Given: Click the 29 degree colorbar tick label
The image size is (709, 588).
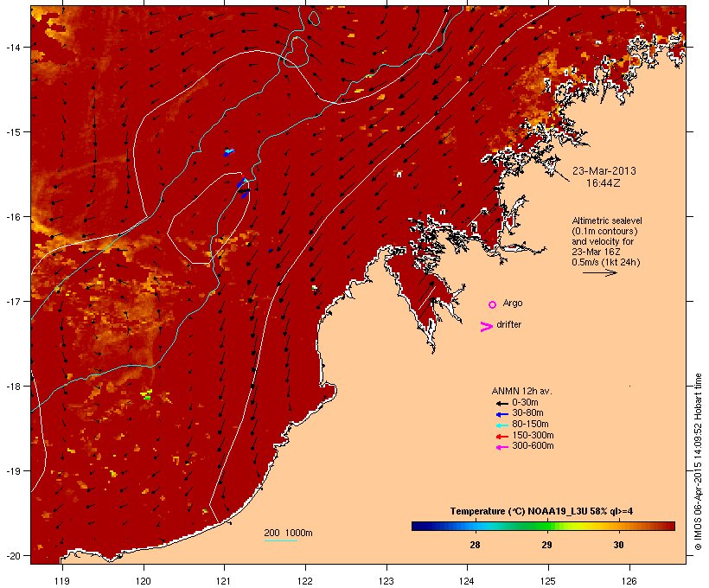Looking at the screenshot, I should pyautogui.click(x=546, y=545).
